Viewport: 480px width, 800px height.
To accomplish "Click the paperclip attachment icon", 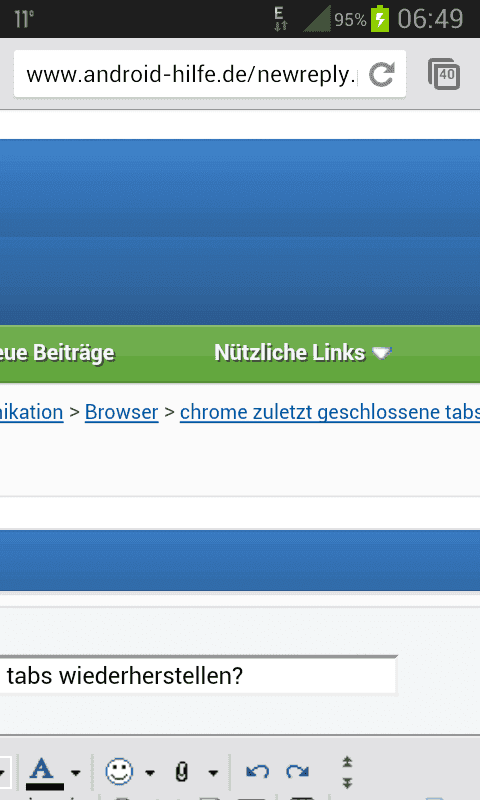I will (181, 772).
